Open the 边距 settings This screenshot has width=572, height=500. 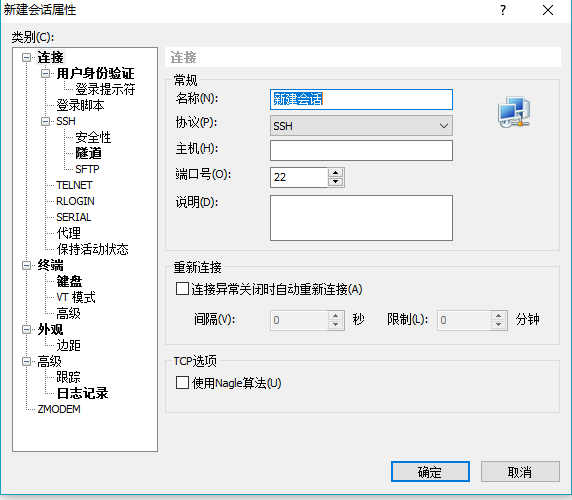(69, 345)
